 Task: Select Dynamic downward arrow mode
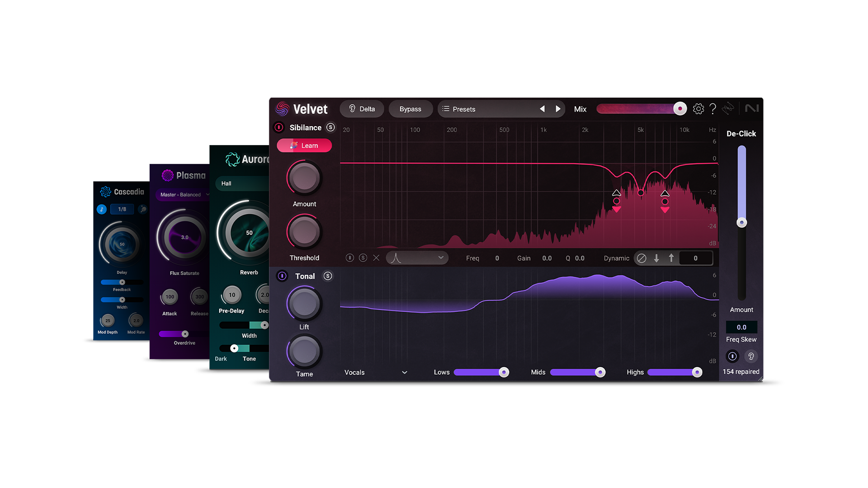[656, 258]
